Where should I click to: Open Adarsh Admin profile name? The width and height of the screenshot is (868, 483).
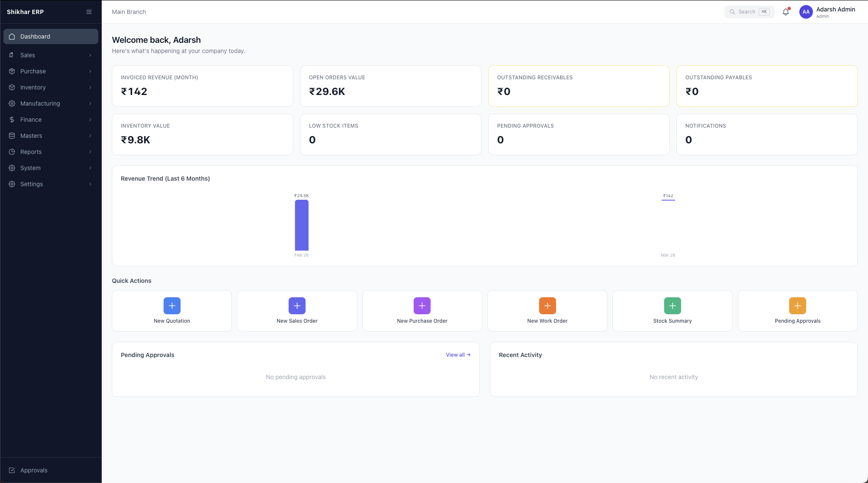point(836,9)
